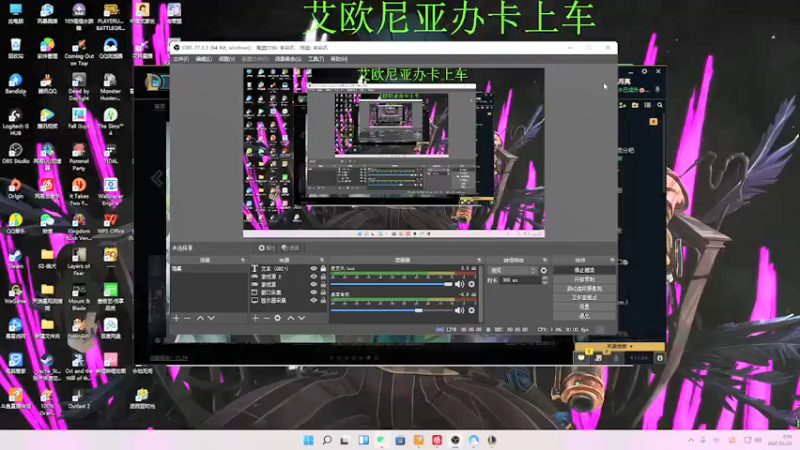Open the 编辑(E) menu in OBS
The height and width of the screenshot is (450, 800).
203,59
